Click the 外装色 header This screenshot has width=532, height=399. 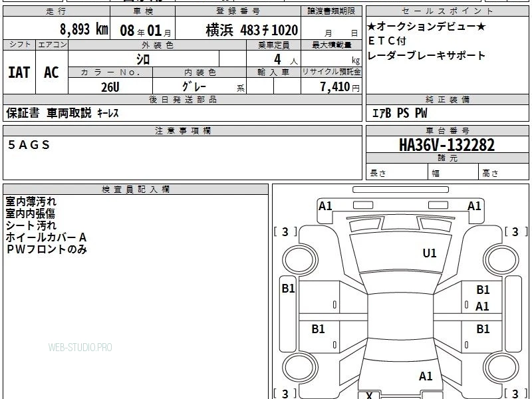point(157,45)
